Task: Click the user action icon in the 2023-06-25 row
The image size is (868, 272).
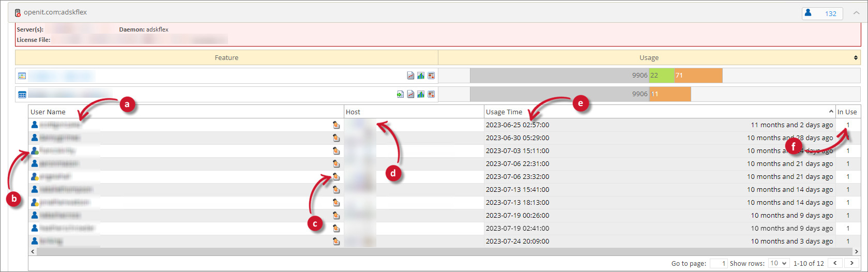Action: pyautogui.click(x=336, y=125)
